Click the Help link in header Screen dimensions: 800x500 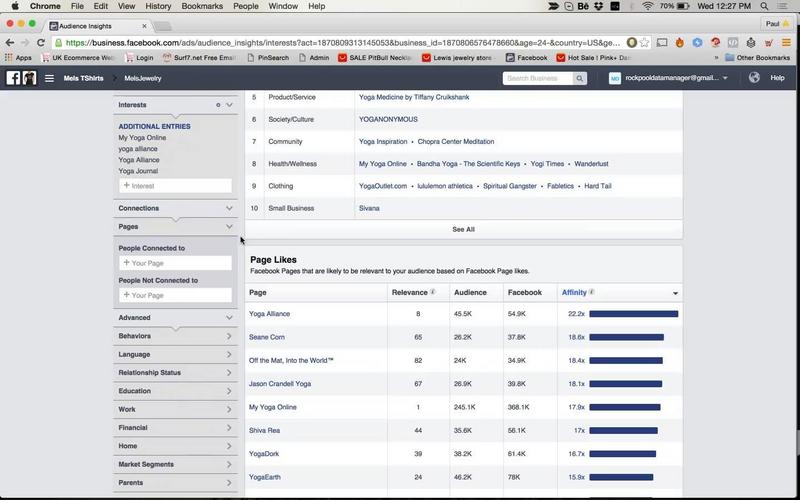coord(777,78)
